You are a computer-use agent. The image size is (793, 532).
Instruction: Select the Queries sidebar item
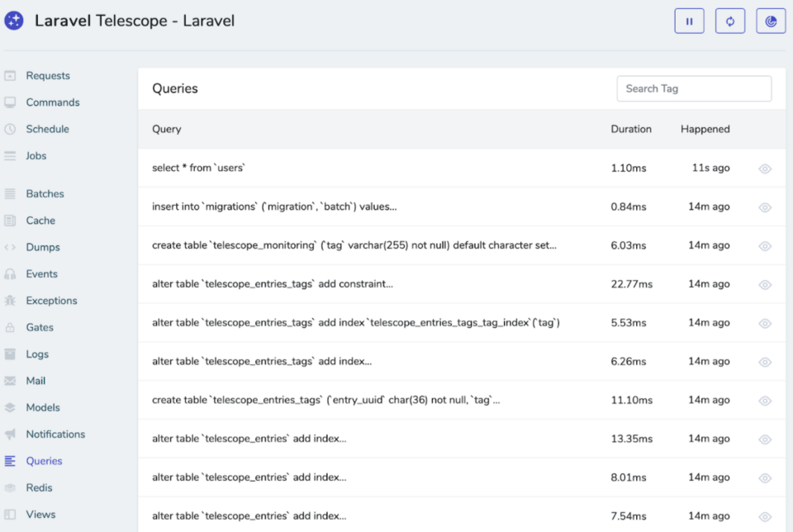pyautogui.click(x=44, y=461)
